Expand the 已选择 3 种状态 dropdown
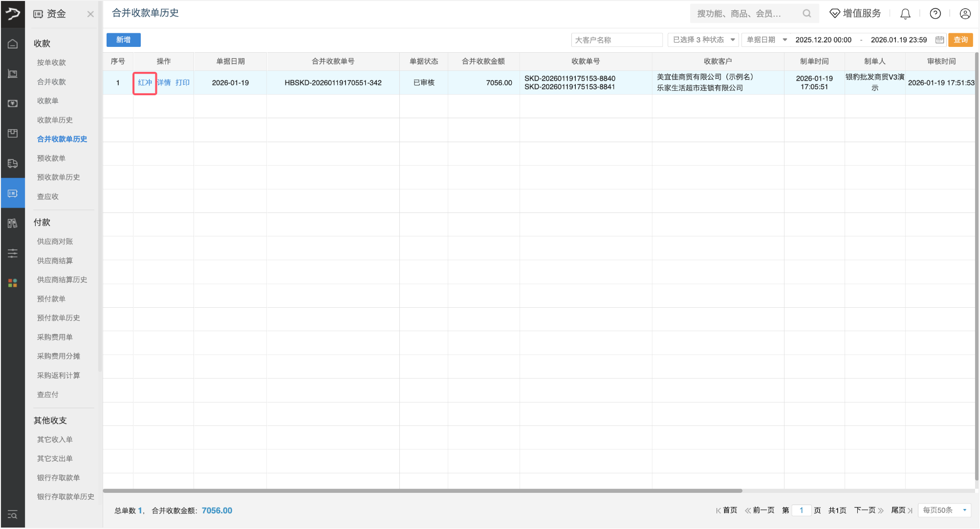This screenshot has width=980, height=529. pos(703,40)
